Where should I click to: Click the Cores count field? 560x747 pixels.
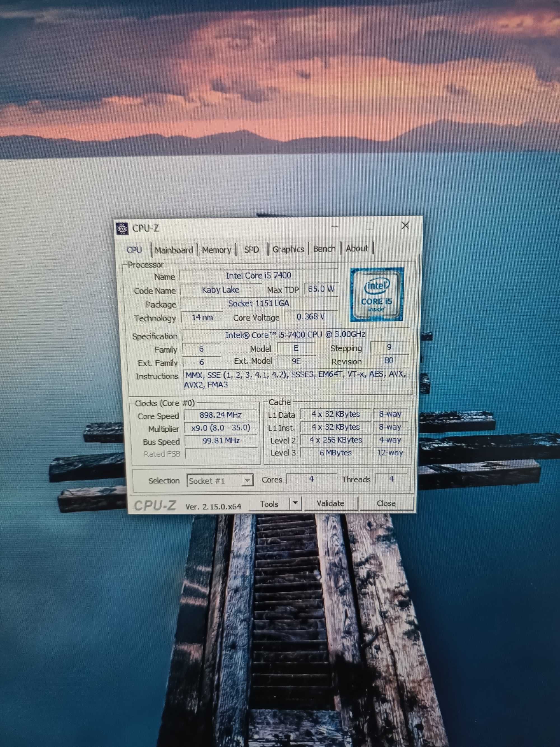[x=311, y=479]
